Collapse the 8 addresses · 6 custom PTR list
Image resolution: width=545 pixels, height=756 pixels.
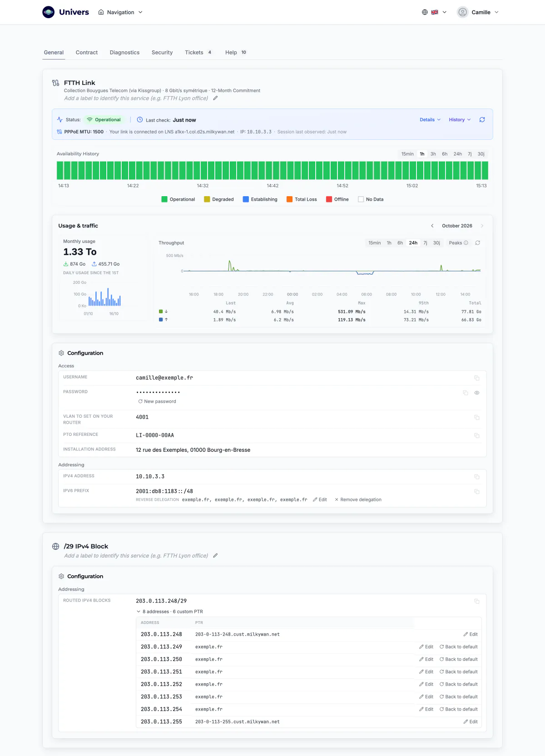point(169,612)
